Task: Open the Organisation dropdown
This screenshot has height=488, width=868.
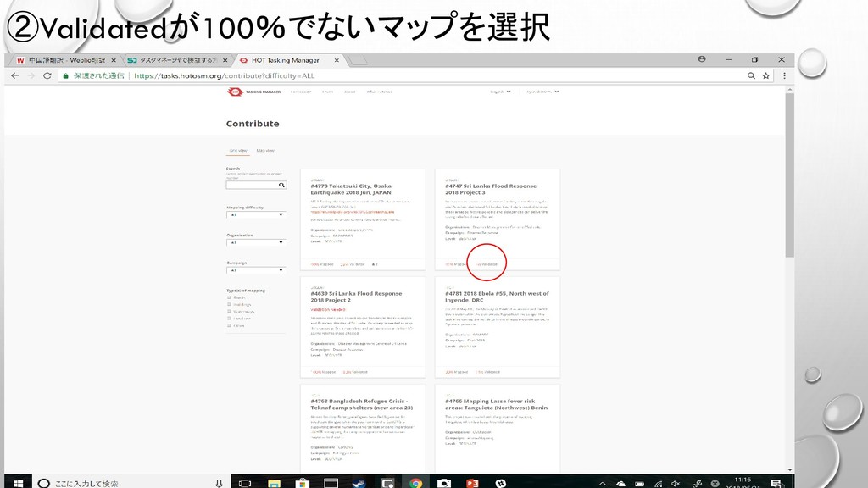Action: click(x=256, y=242)
